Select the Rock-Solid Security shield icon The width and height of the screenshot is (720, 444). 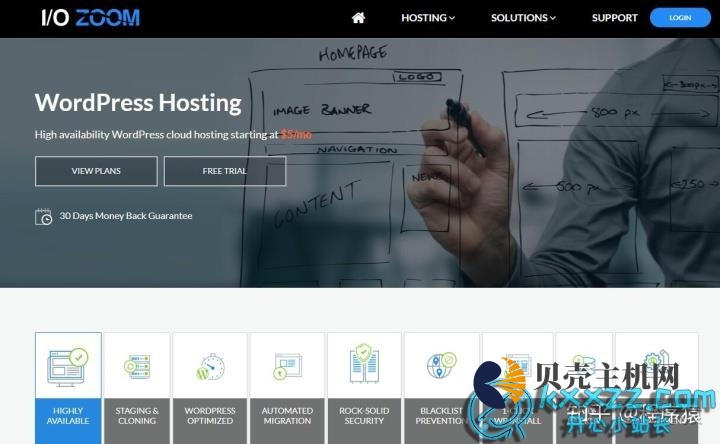tap(364, 366)
